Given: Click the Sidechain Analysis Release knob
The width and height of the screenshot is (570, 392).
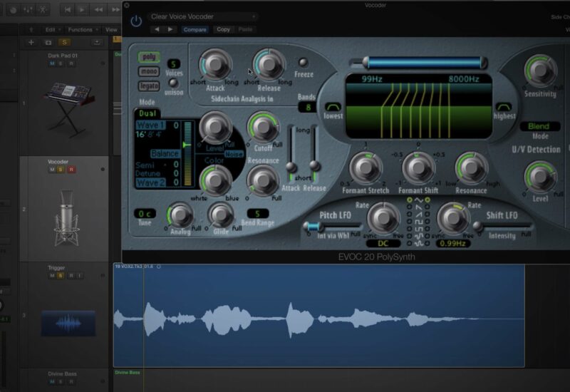Looking at the screenshot, I should pos(269,65).
